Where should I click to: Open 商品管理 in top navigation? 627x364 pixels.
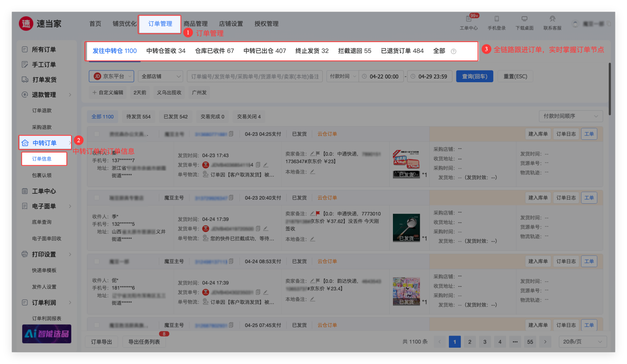tap(196, 24)
